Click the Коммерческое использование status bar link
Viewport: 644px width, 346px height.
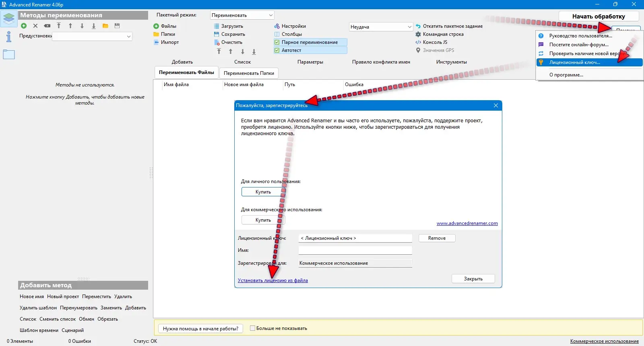click(605, 341)
